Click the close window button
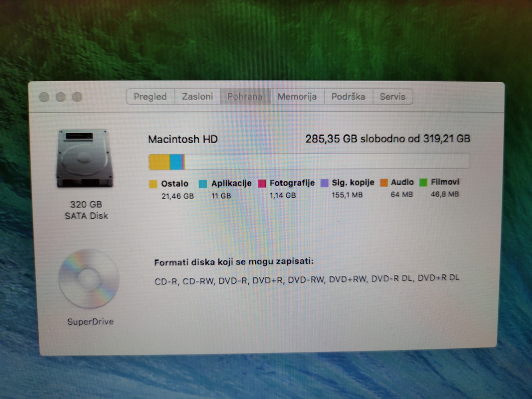 44,97
